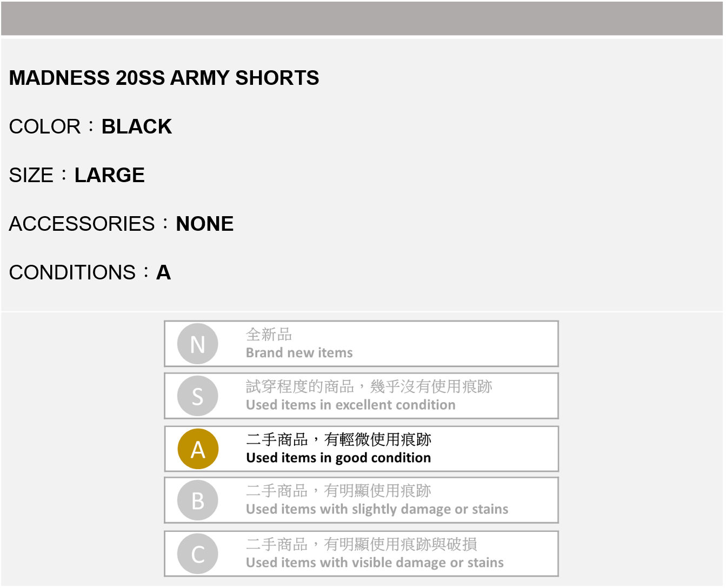Click the gray S condition circle
The height and width of the screenshot is (588, 726).
pyautogui.click(x=198, y=396)
